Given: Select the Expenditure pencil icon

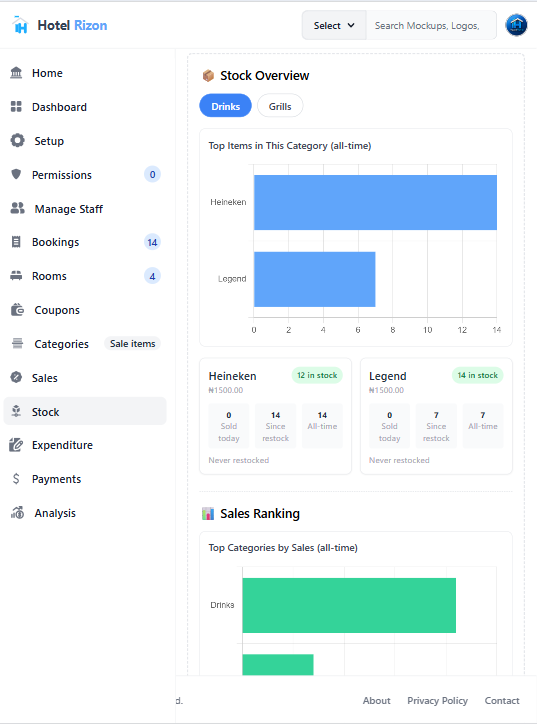Looking at the screenshot, I should click(16, 445).
